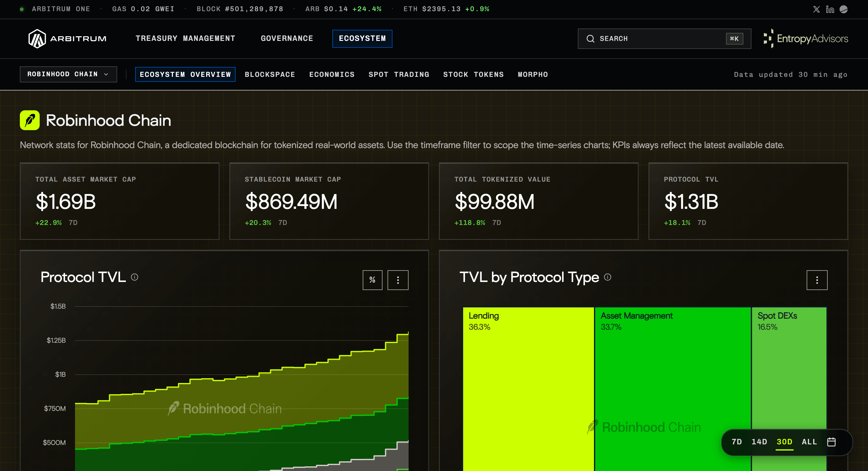Screen dimensions: 868x471
Task: Click the round globe icon in top bar
Action: (844, 9)
